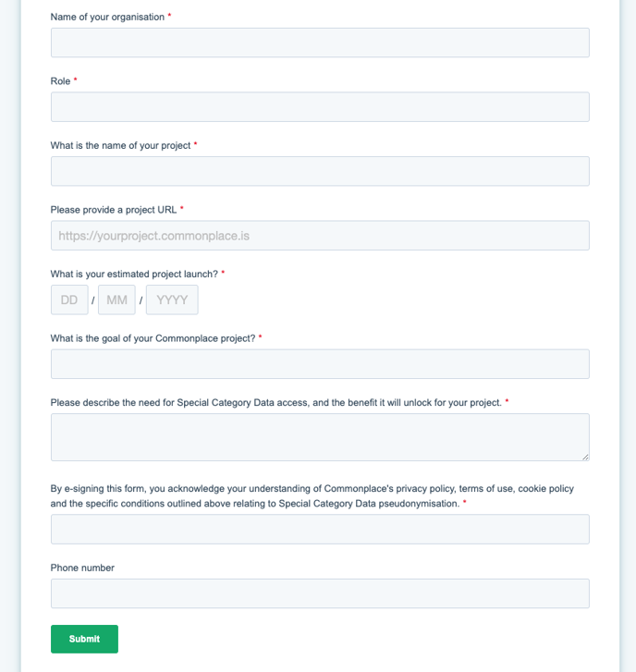636x672 pixels.
Task: Select the DD day box
Action: [69, 300]
